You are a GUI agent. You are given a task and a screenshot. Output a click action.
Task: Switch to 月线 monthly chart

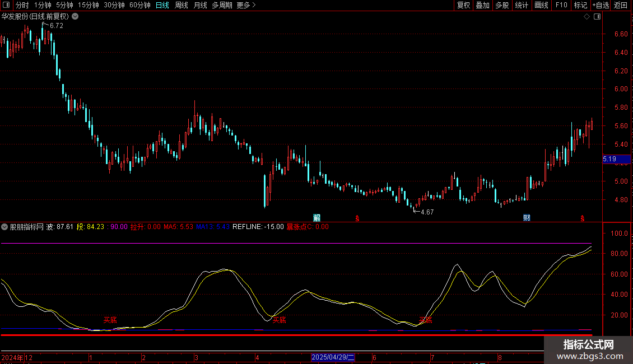pyautogui.click(x=200, y=5)
